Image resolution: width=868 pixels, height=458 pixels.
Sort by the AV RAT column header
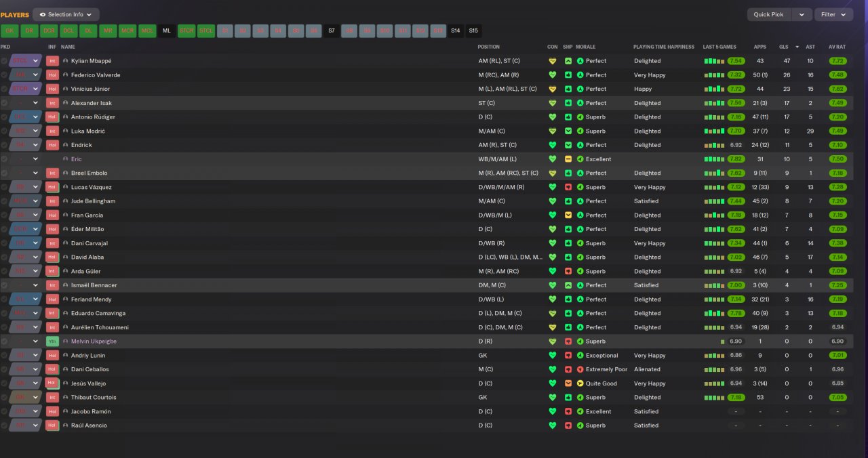click(x=837, y=47)
